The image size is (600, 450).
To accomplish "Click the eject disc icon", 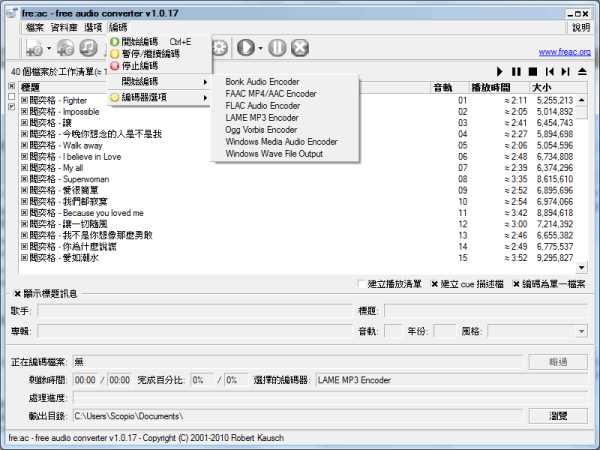I will pos(582,72).
